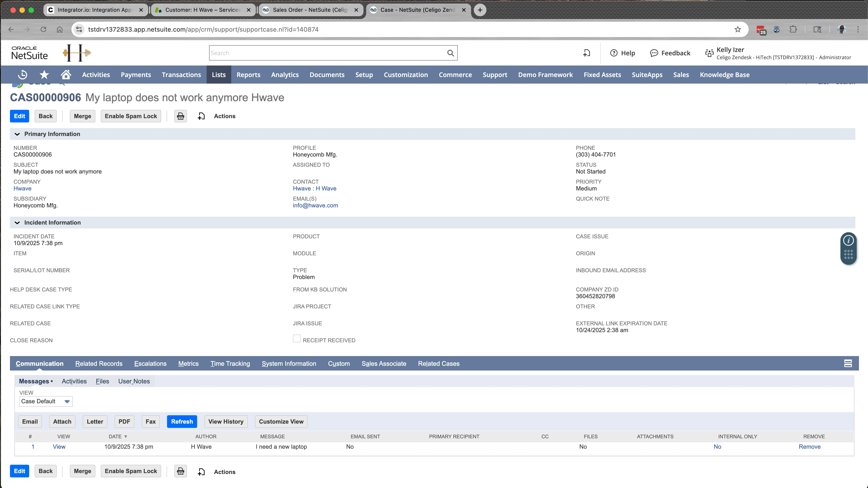Screen dimensions: 868x488
Task: Collapse the Primary Information section
Action: pyautogui.click(x=17, y=134)
